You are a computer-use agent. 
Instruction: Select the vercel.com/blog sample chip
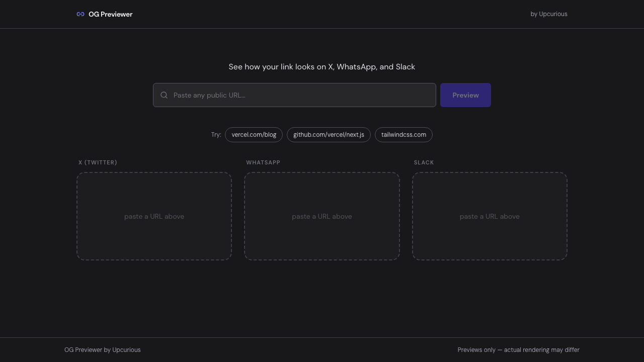point(254,135)
